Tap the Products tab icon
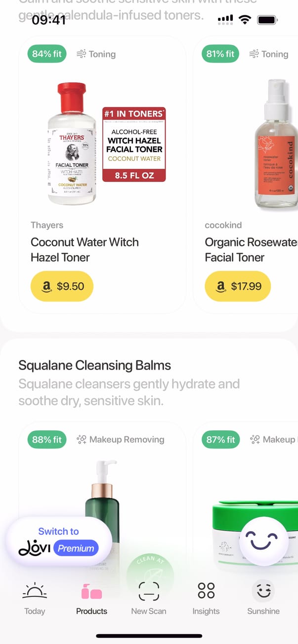This screenshot has width=298, height=644. [91, 591]
